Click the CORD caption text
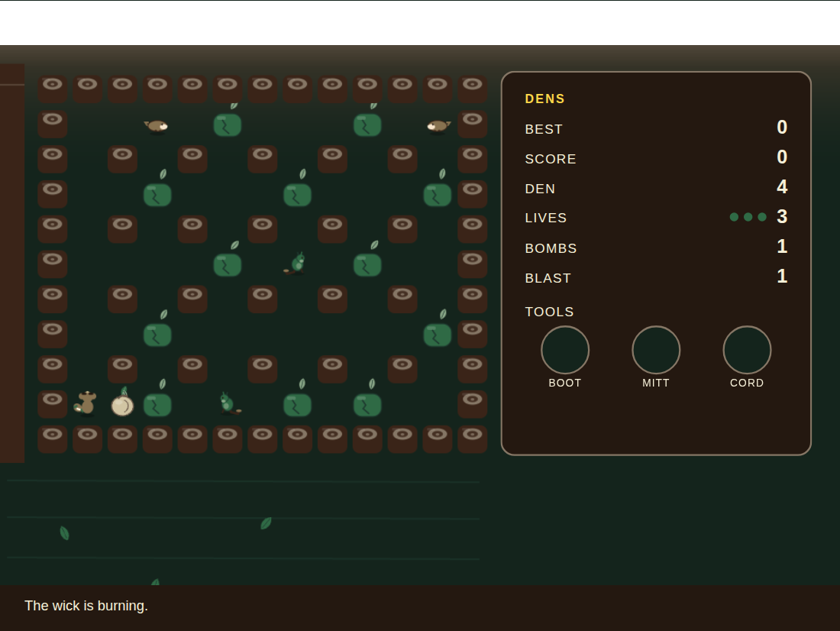The width and height of the screenshot is (840, 631). click(747, 383)
